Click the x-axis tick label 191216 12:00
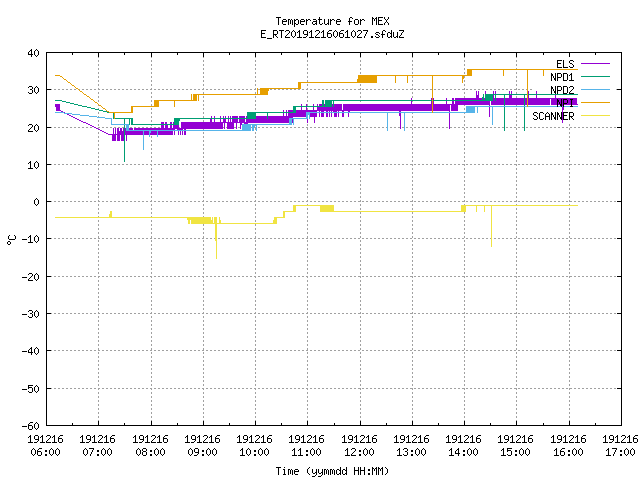 359,445
